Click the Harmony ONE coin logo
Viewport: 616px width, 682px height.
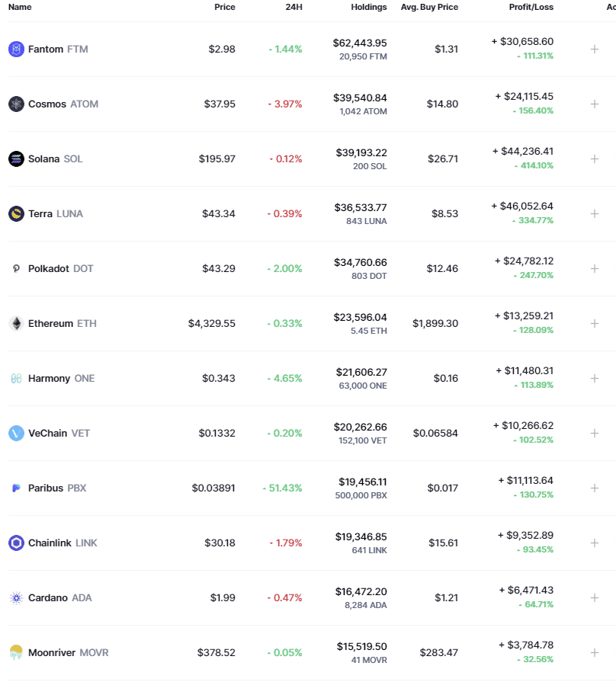[x=16, y=379]
